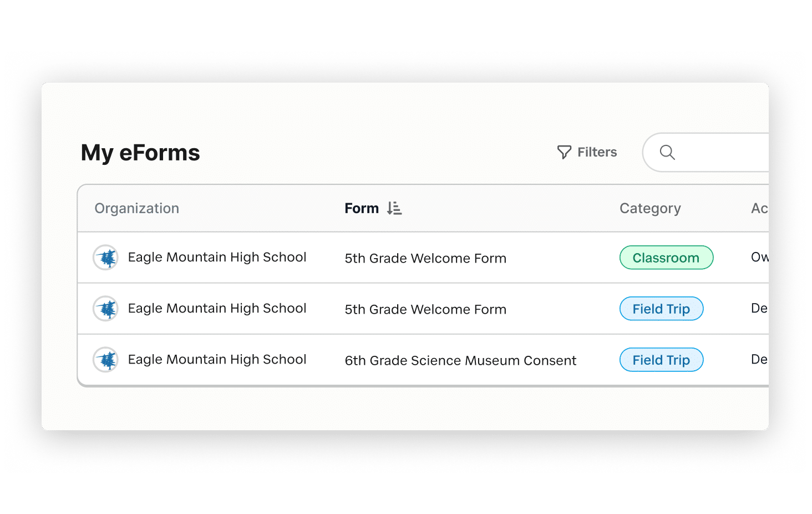The image size is (812, 514).
Task: Select the Classroom category badge
Action: [666, 257]
